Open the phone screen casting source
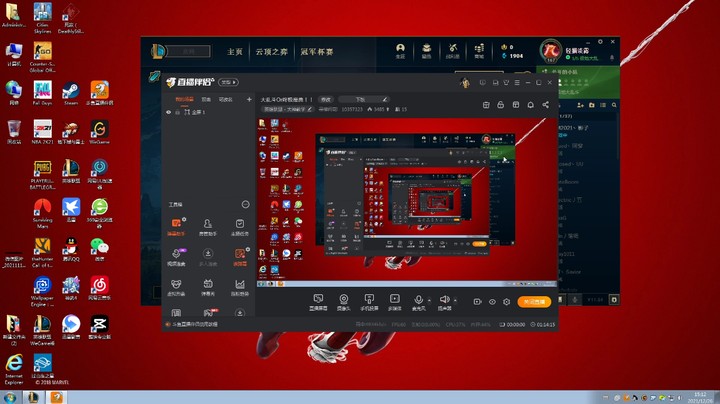 (369, 302)
